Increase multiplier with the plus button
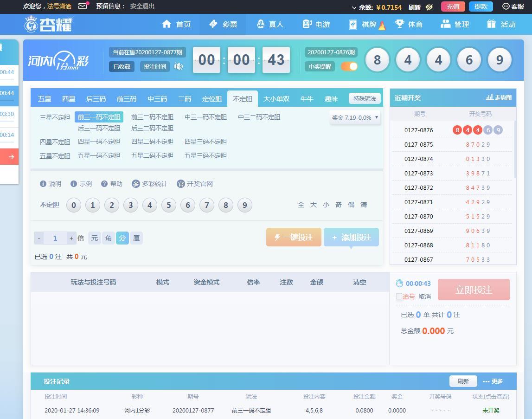This screenshot has width=532, height=419. pos(71,238)
